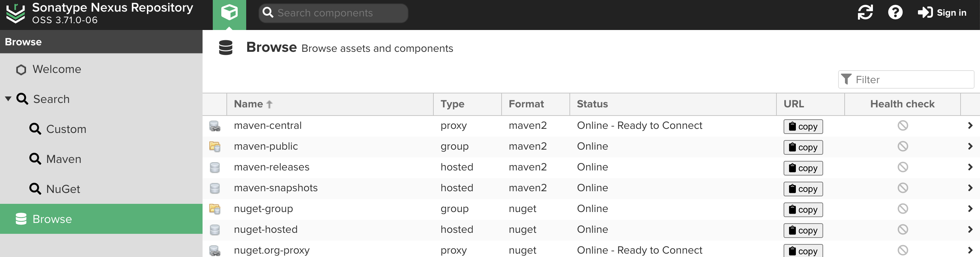
Task: Click health check icon for maven-central
Action: click(x=902, y=125)
